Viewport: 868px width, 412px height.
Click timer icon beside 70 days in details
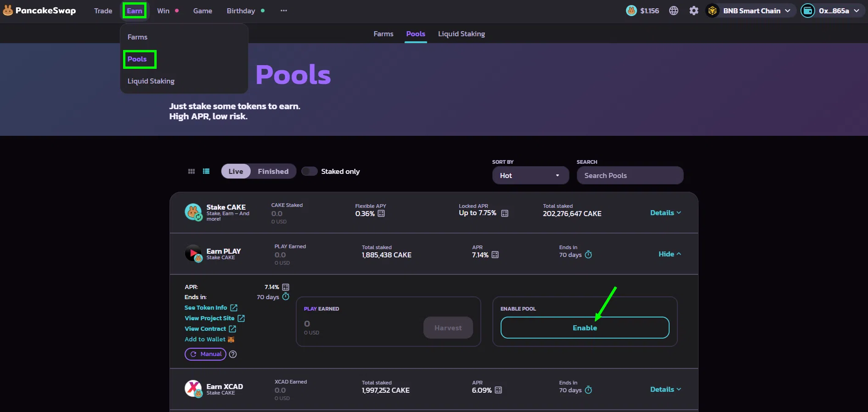pyautogui.click(x=286, y=297)
